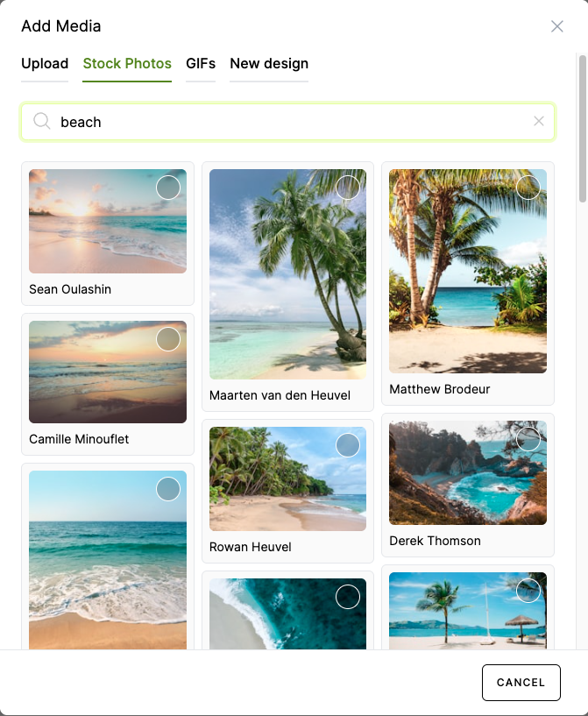
Task: Close the Add Media dialog
Action: click(x=557, y=26)
